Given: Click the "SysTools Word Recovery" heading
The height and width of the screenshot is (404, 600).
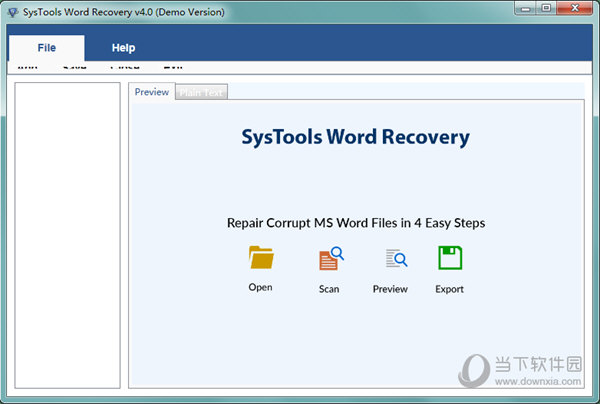Looking at the screenshot, I should (355, 137).
